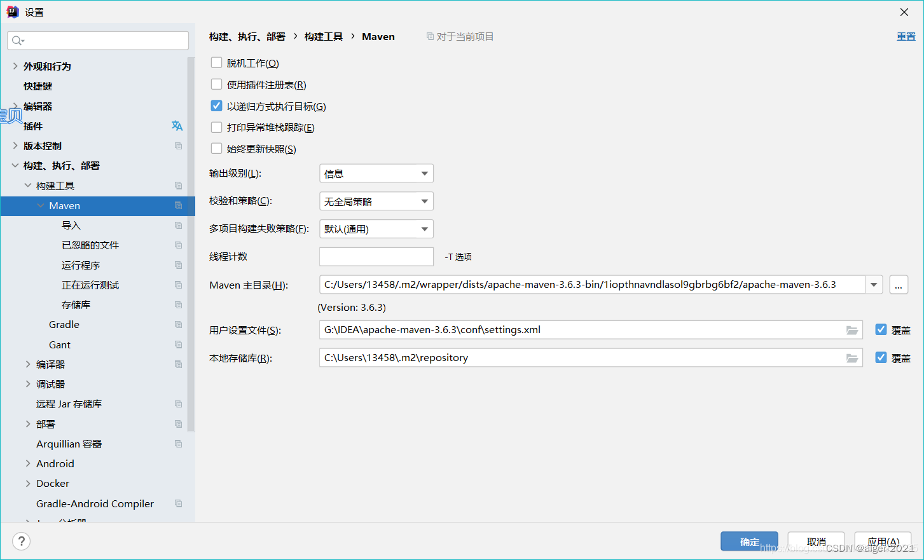The width and height of the screenshot is (924, 560).
Task: Click the search magnifier icon
Action: coord(18,41)
